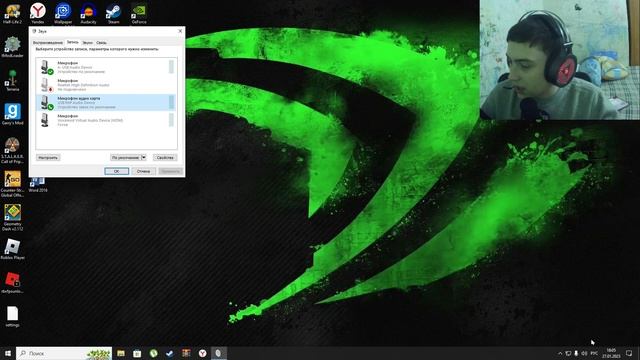Open the volume control in system tray

584,353
